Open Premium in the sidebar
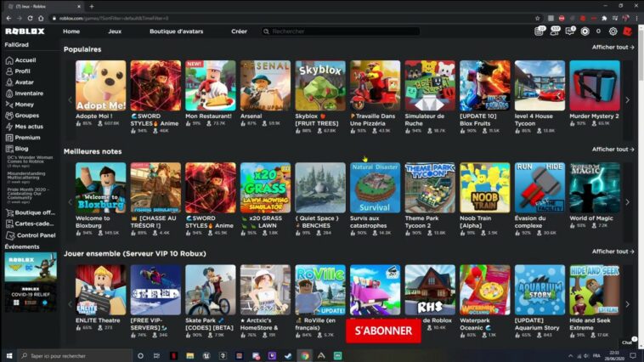This screenshot has width=644, height=362. [x=23, y=138]
